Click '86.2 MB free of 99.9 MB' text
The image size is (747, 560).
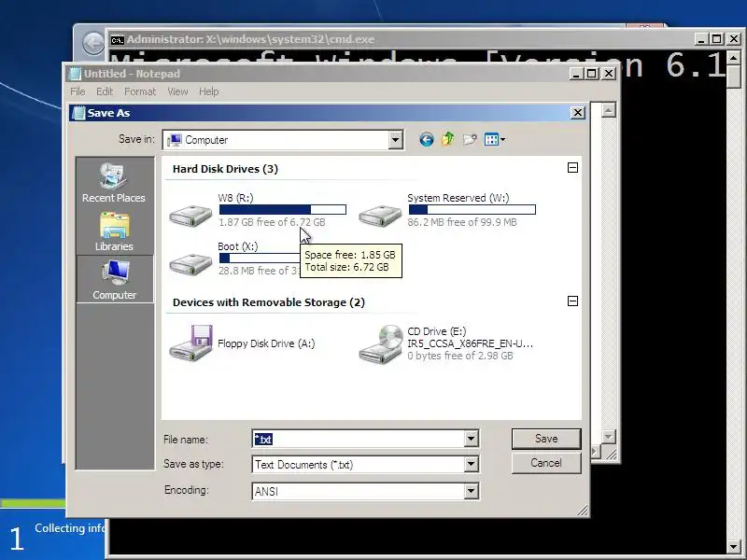pyautogui.click(x=462, y=222)
